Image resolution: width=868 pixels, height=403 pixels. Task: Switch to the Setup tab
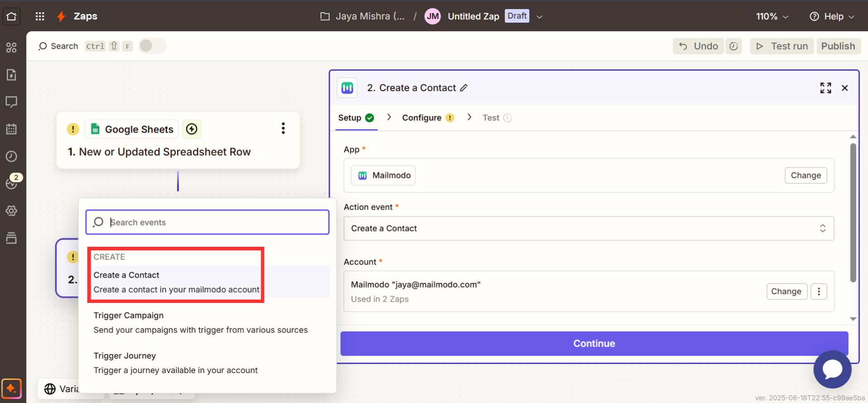click(x=356, y=118)
